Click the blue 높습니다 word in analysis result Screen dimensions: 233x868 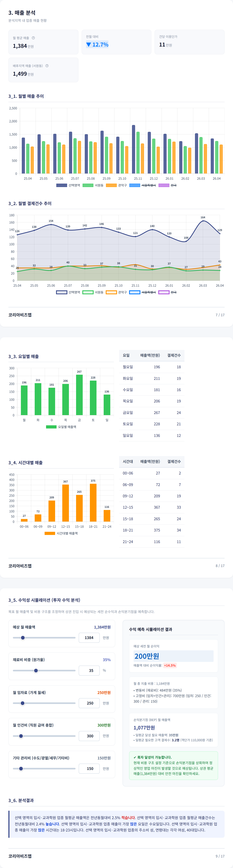pos(52,824)
